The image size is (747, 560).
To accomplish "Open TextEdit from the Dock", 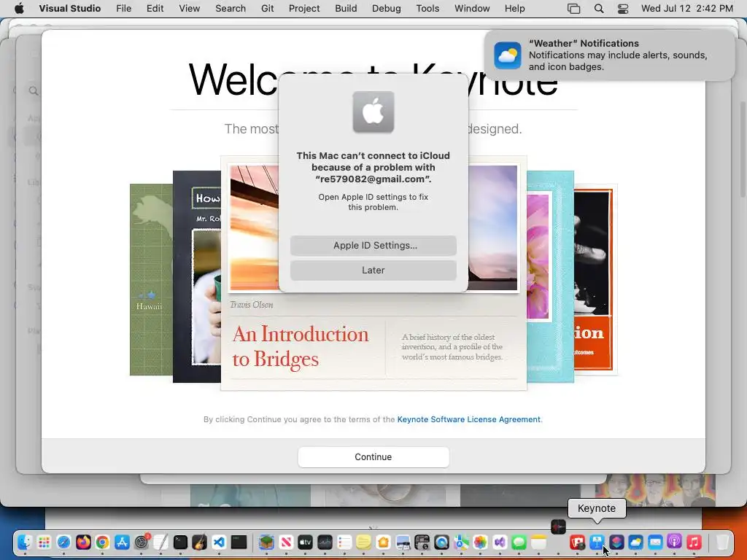I will (x=161, y=542).
